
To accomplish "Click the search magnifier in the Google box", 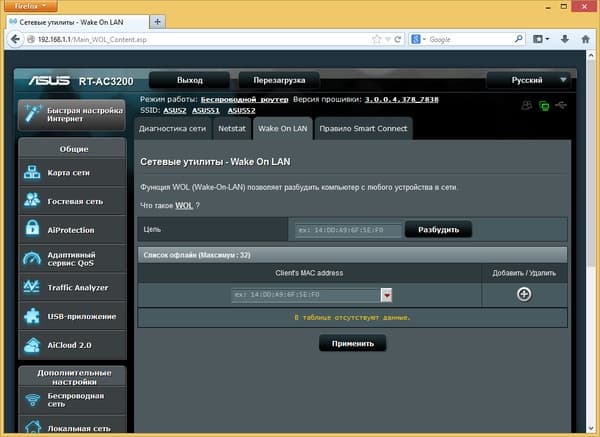I will (x=518, y=39).
